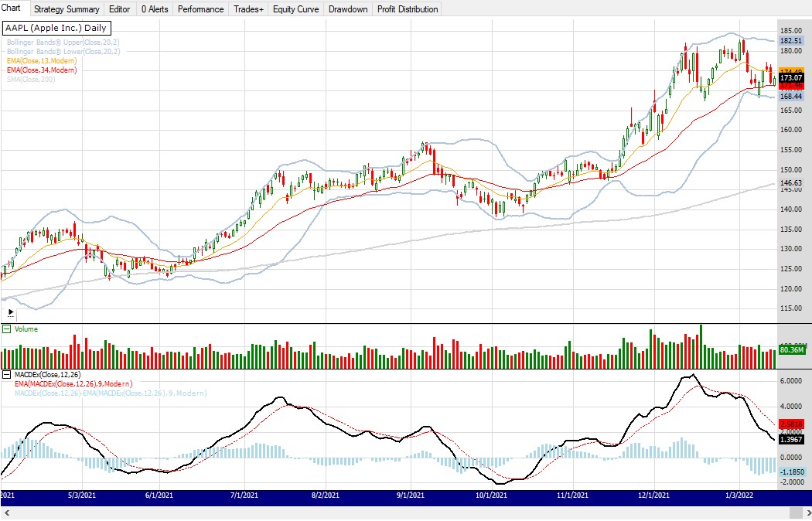Click the AAPL (Apple Inc.) Daily symbol label
Screen dimensions: 812x521
click(56, 28)
